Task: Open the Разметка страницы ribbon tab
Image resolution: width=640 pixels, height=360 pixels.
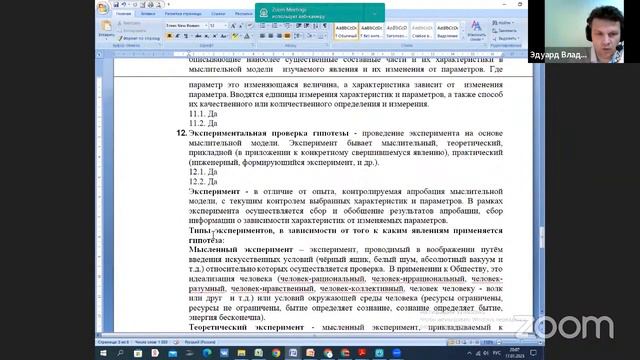Action: coord(183,14)
